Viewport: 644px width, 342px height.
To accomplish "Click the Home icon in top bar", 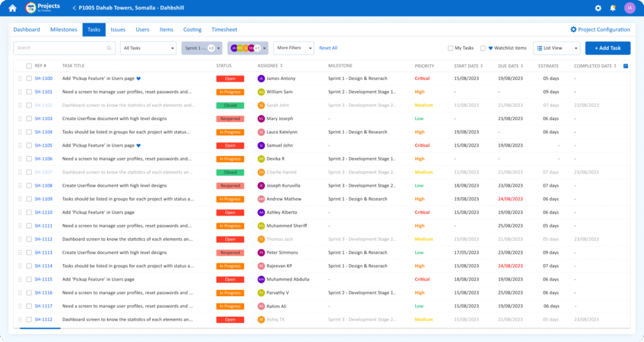I will point(13,8).
